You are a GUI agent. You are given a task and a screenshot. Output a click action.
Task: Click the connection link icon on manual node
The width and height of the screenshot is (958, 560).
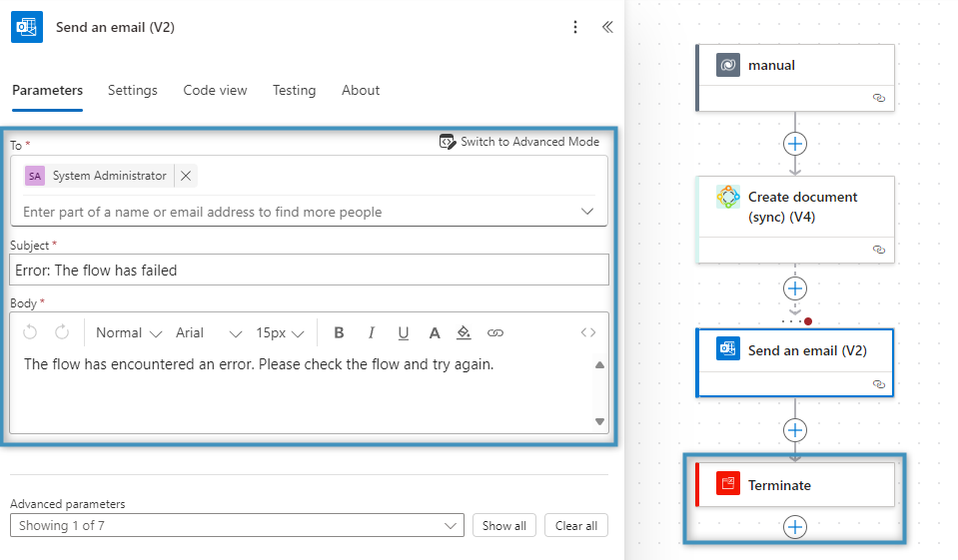tap(878, 98)
